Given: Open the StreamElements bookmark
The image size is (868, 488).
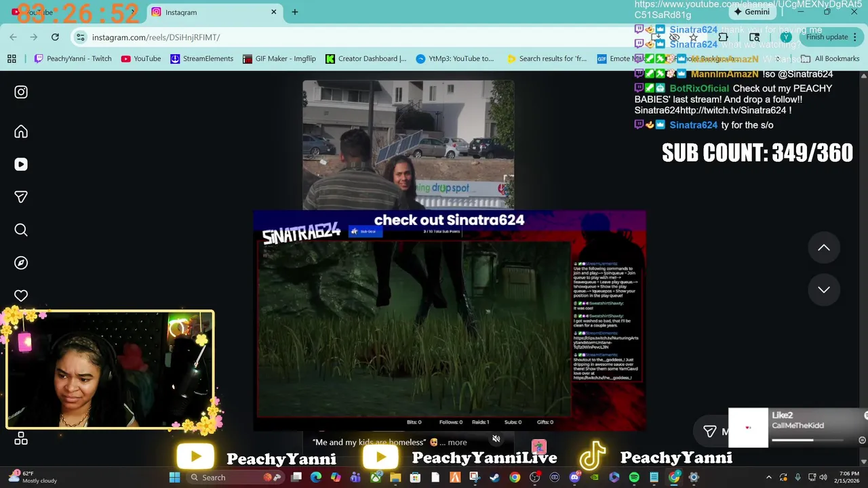Looking at the screenshot, I should tap(201, 59).
